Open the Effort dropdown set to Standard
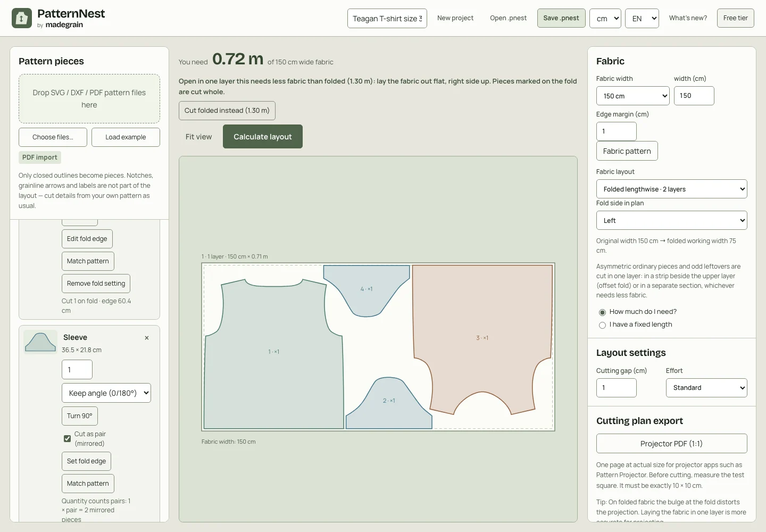This screenshot has width=766, height=532. point(706,388)
